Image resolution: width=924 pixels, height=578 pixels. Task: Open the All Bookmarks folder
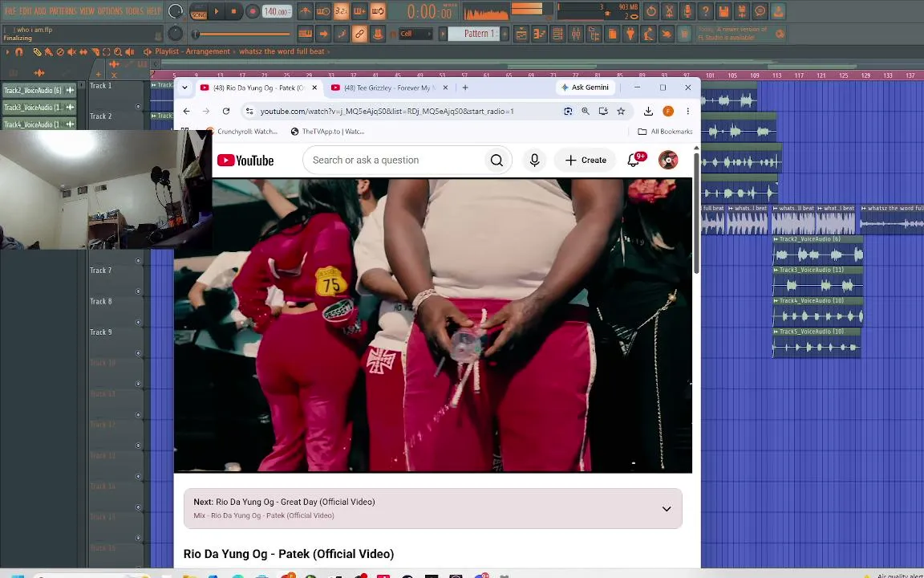pyautogui.click(x=665, y=132)
